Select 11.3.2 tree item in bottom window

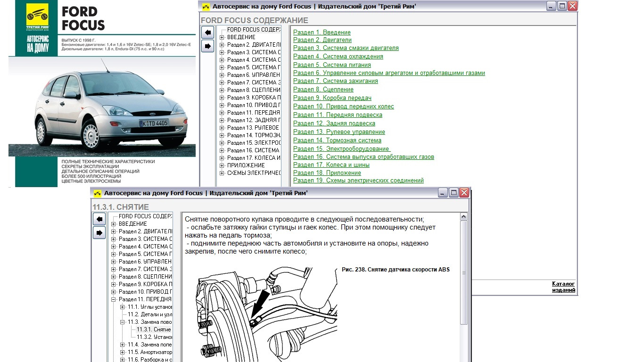(x=154, y=337)
